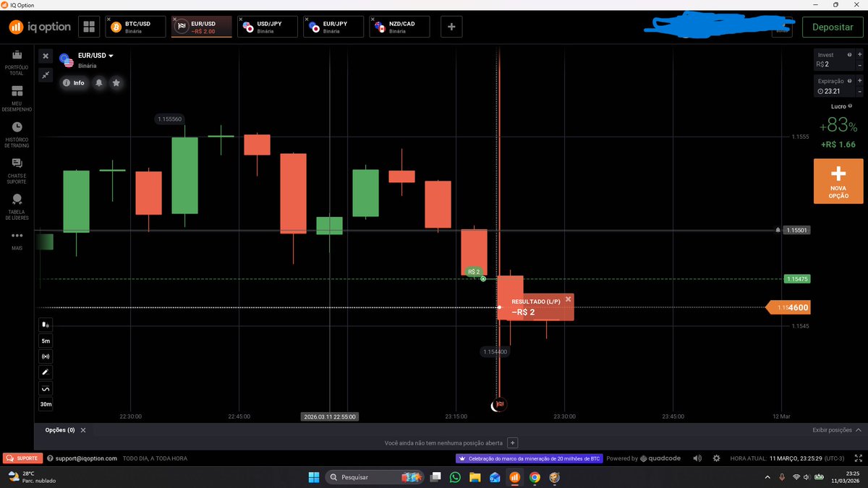This screenshot has width=868, height=488.
Task: Open WhatsApp in the Windows taskbar
Action: pyautogui.click(x=455, y=477)
